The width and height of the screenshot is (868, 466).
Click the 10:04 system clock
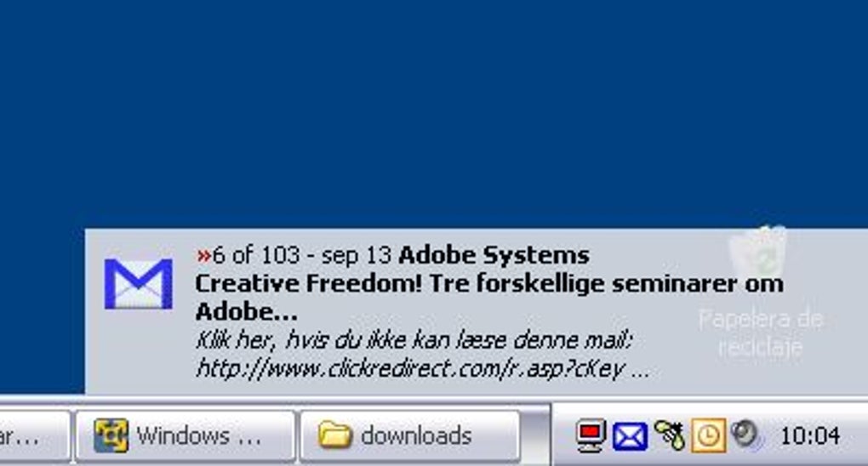810,436
